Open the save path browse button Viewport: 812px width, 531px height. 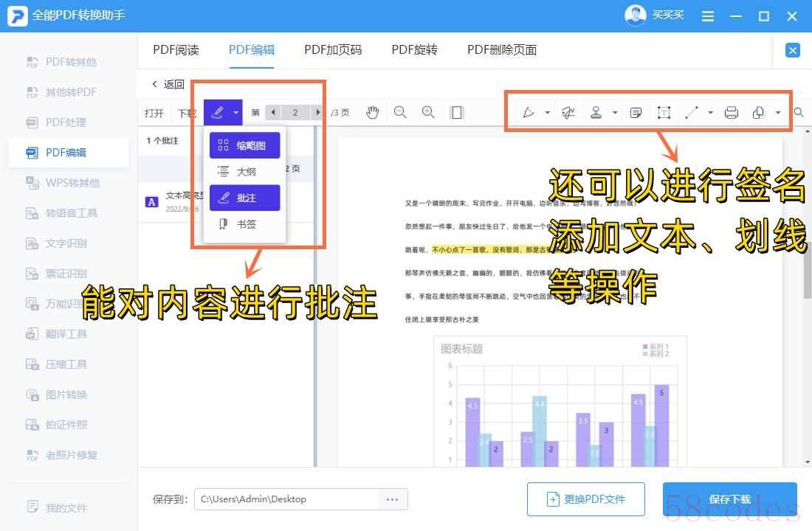click(393, 499)
